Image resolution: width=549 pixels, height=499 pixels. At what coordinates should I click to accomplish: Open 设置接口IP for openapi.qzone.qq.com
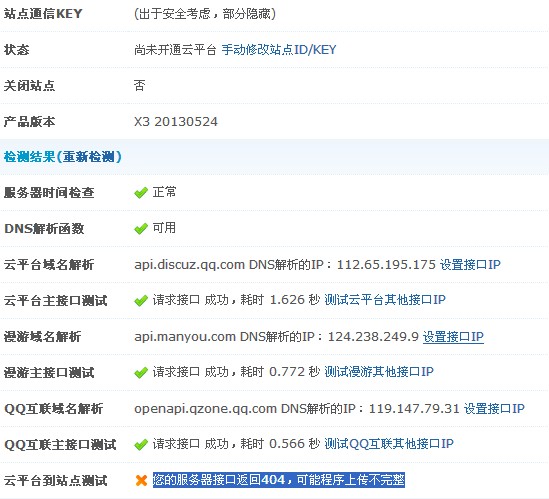[x=494, y=409]
